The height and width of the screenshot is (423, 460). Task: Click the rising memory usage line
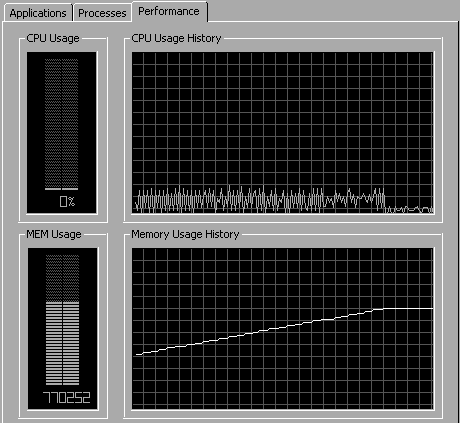[x=260, y=331]
